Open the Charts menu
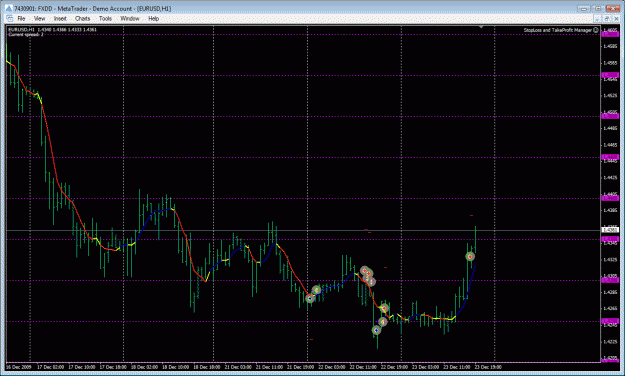 point(83,19)
